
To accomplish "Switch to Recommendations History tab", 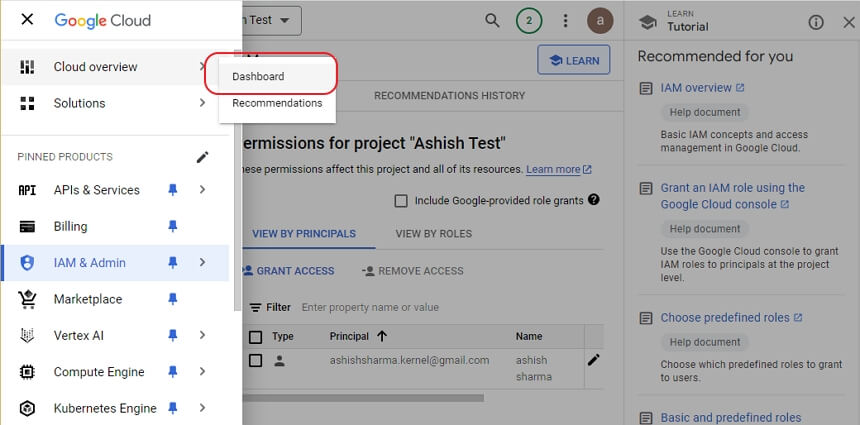I will tap(449, 95).
